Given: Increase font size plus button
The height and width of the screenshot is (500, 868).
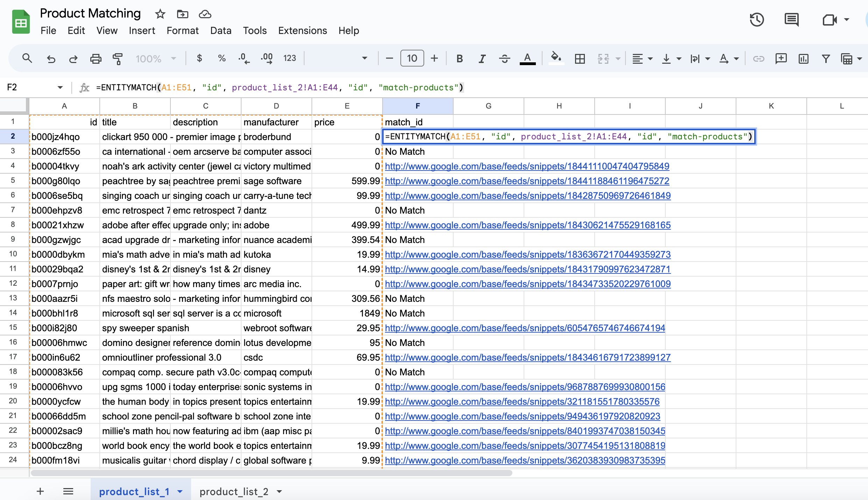Looking at the screenshot, I should [434, 58].
